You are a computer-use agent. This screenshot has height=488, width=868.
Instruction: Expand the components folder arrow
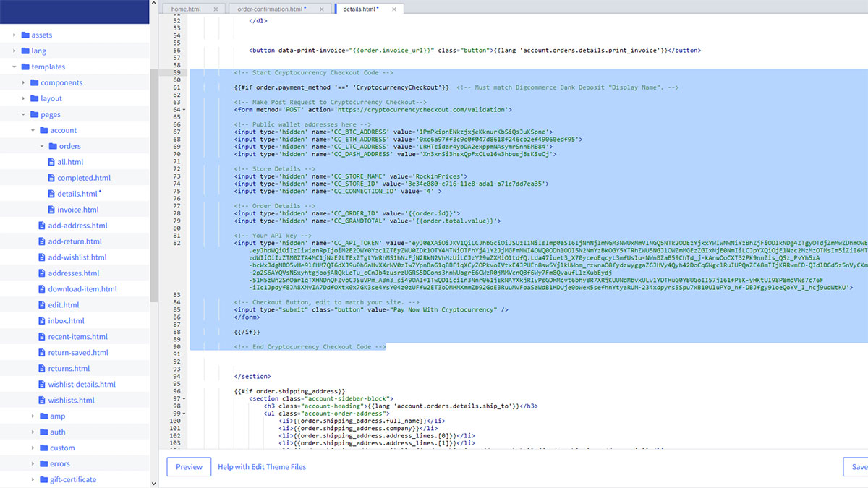coord(24,82)
